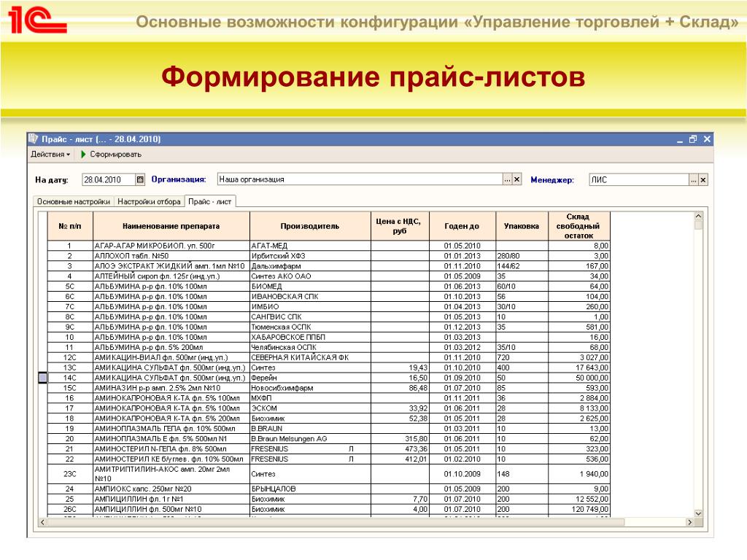Click the Производитель column header
The height and width of the screenshot is (560, 747).
pos(310,226)
